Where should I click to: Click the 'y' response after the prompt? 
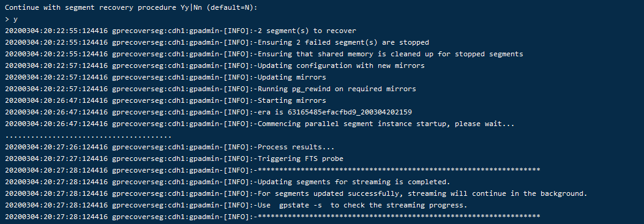click(x=15, y=20)
